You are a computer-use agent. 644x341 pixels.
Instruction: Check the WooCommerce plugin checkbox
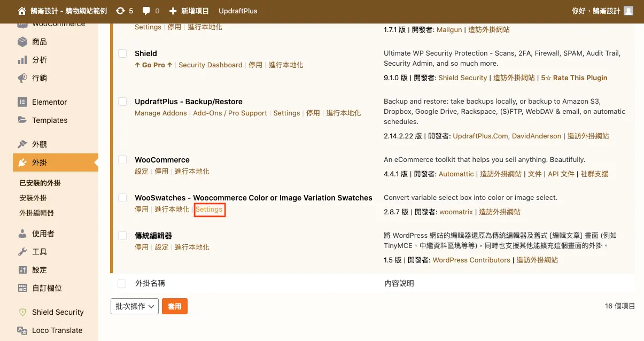pyautogui.click(x=122, y=160)
